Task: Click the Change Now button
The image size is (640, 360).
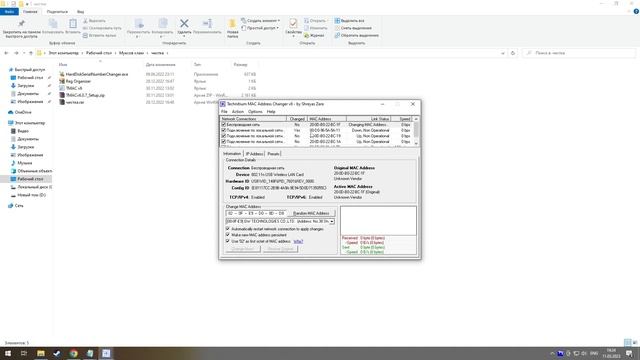Action: coord(242,249)
